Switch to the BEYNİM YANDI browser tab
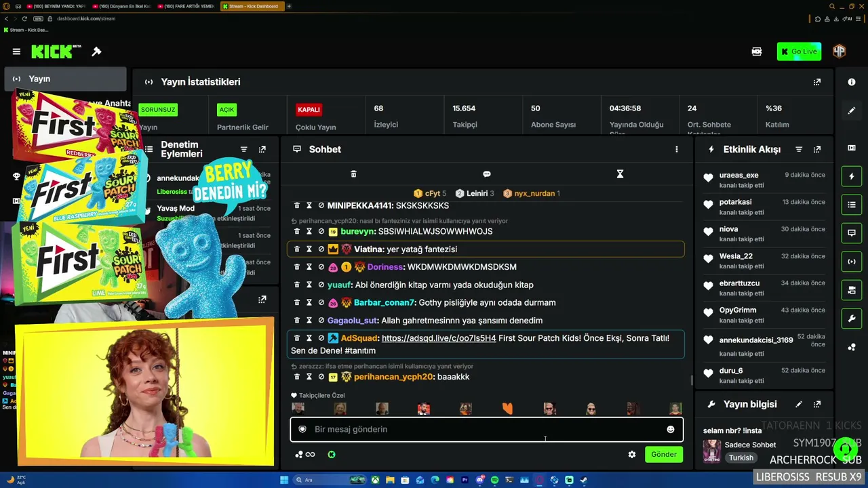This screenshot has height=488, width=868. (56, 6)
